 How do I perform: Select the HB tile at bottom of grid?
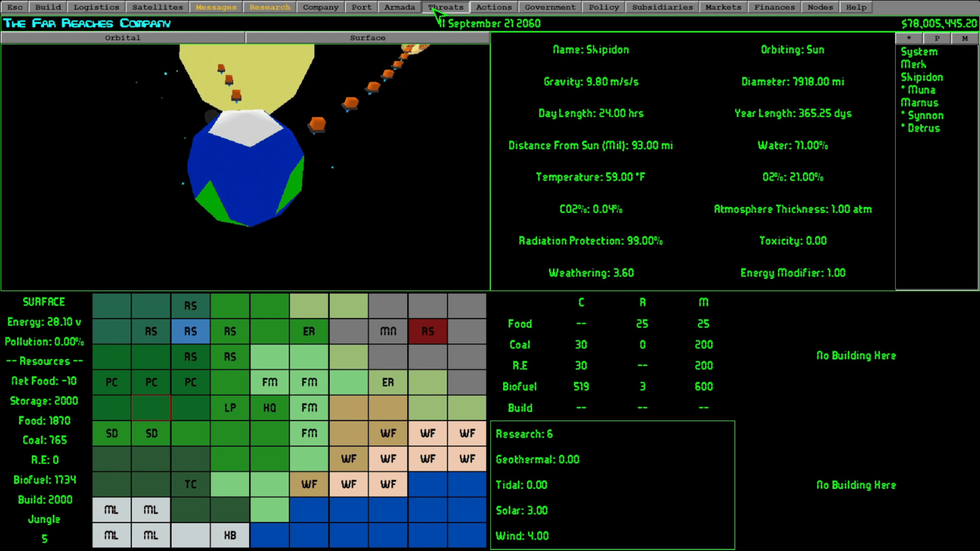[230, 535]
